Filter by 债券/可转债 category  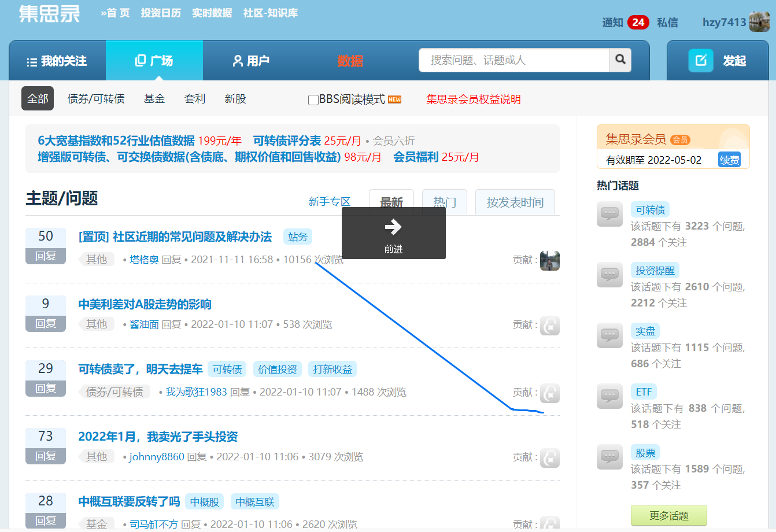pyautogui.click(x=96, y=99)
